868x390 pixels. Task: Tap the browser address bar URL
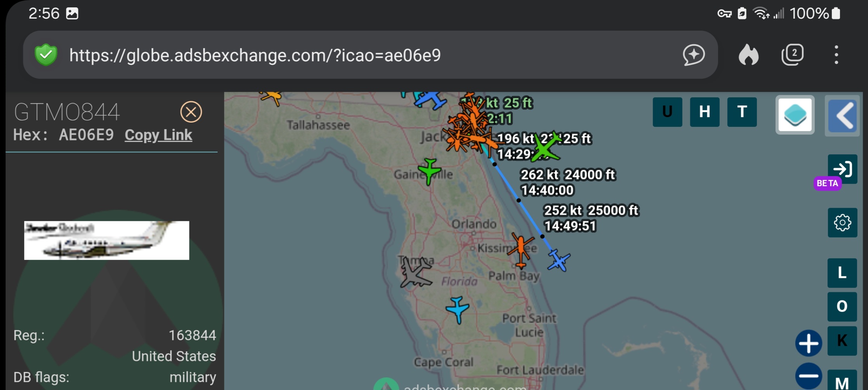pyautogui.click(x=255, y=55)
